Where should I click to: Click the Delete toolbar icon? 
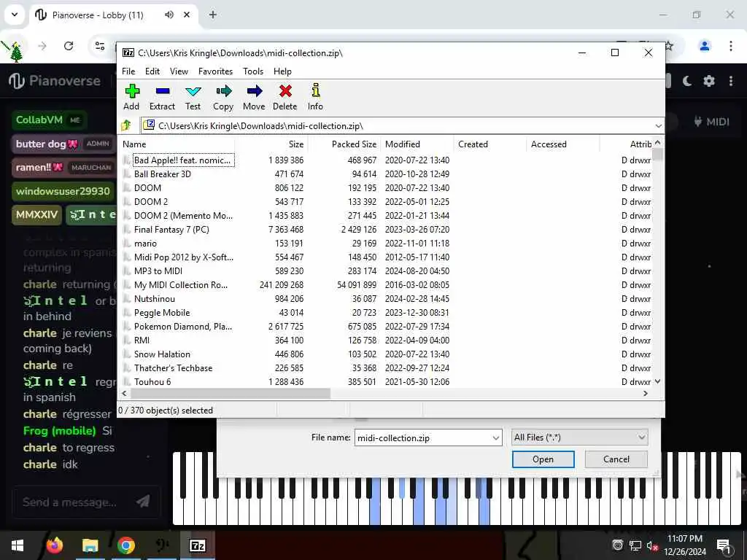(x=285, y=97)
